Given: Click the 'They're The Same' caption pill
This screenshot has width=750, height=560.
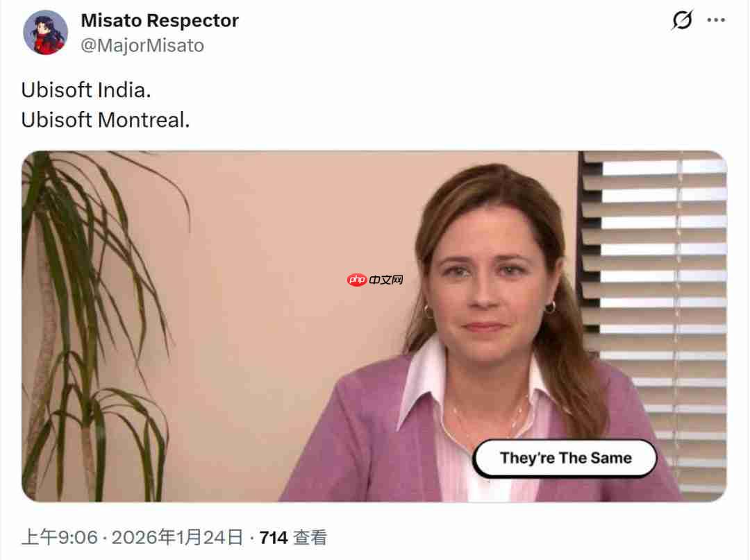Looking at the screenshot, I should pyautogui.click(x=565, y=458).
